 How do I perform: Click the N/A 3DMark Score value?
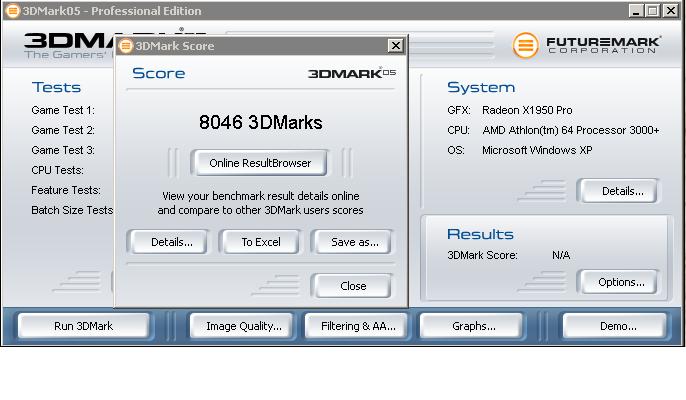tap(561, 255)
